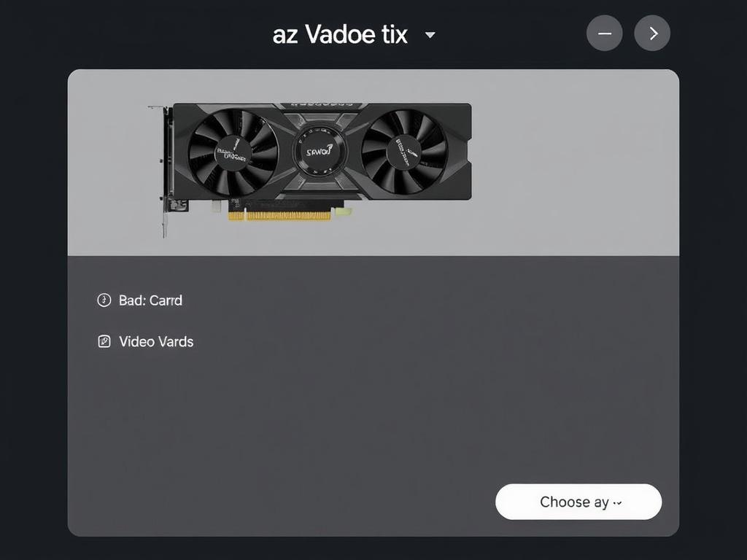Click the graphics card product image
The image size is (747, 560).
point(309,169)
